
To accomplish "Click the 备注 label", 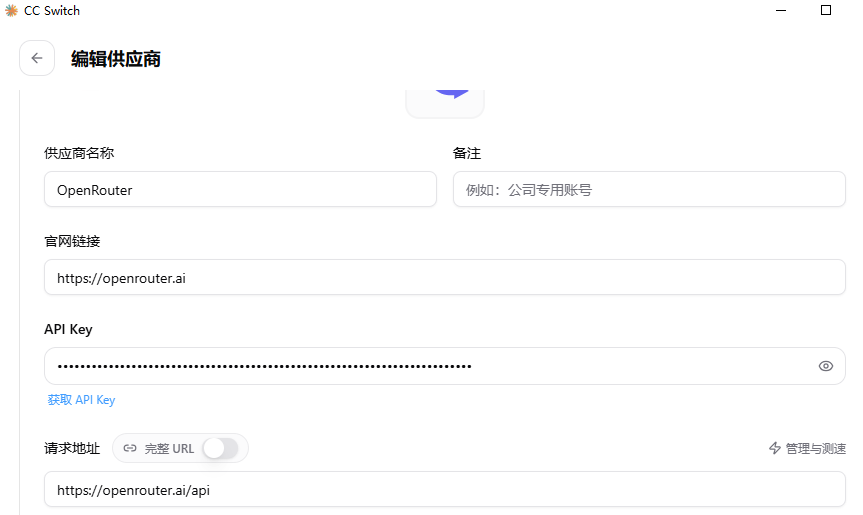I will (467, 153).
